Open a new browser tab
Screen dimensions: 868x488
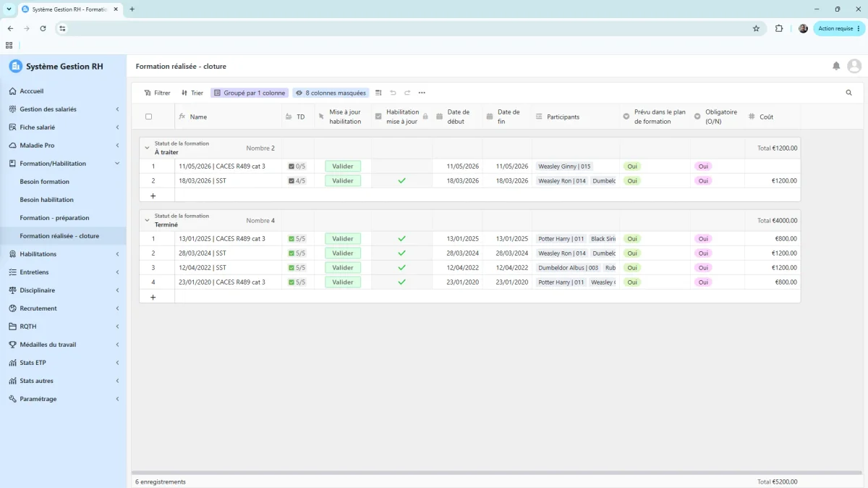click(x=132, y=9)
